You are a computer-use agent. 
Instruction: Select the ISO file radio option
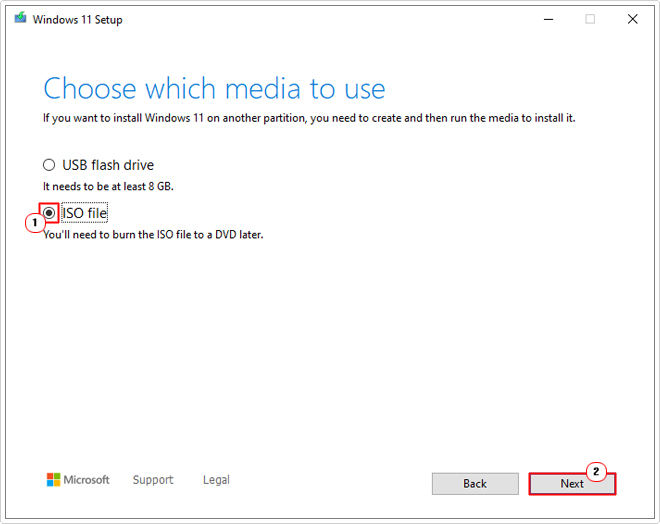click(49, 213)
